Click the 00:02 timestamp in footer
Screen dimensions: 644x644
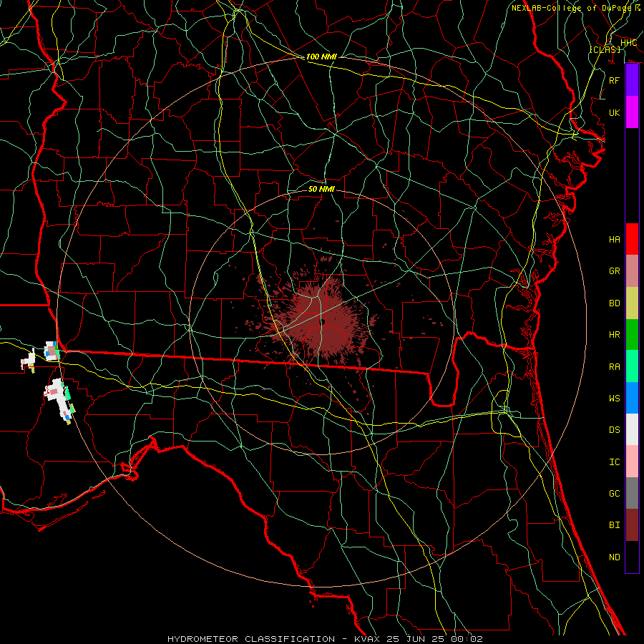click(467, 639)
